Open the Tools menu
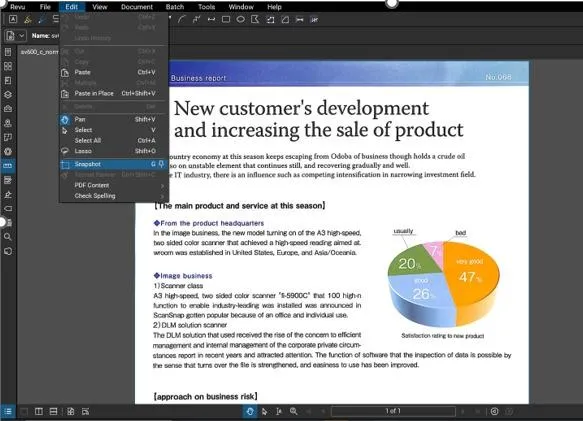Image resolution: width=583 pixels, height=421 pixels. 206,7
